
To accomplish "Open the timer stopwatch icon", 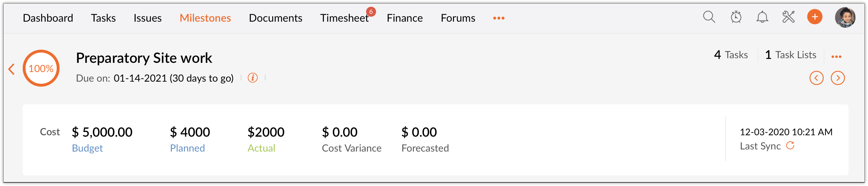I will coord(736,17).
